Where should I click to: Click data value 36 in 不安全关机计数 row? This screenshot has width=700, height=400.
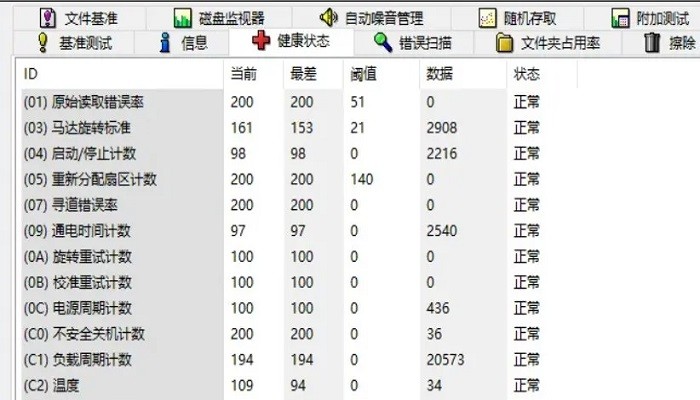point(434,334)
